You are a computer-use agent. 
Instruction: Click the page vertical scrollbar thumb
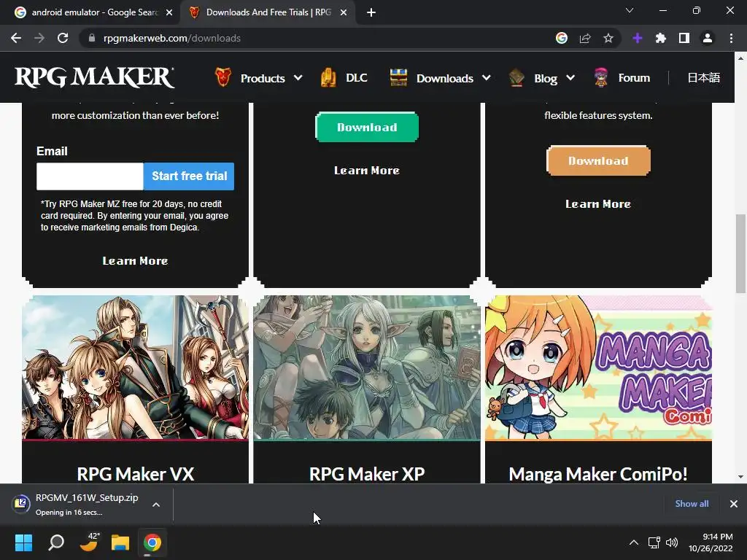[741, 253]
